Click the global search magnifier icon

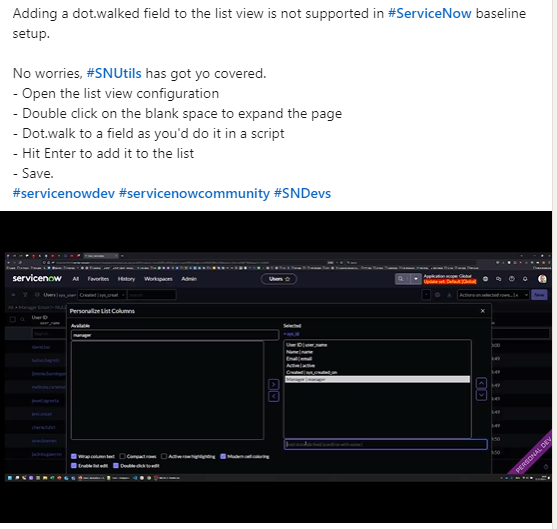click(x=400, y=279)
